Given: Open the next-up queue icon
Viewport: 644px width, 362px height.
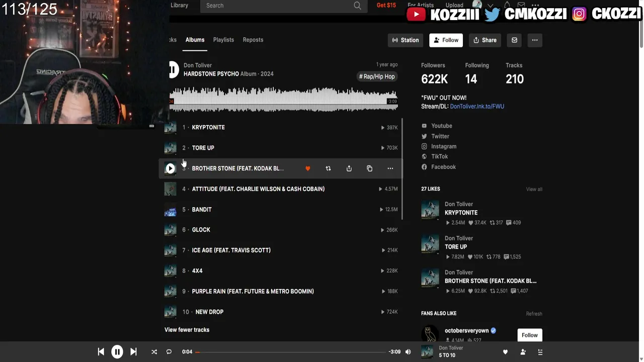Looking at the screenshot, I should pos(540,352).
